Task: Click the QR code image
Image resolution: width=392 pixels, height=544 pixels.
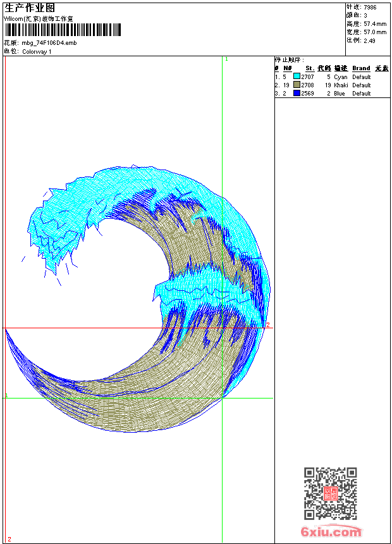Action: pyautogui.click(x=330, y=493)
